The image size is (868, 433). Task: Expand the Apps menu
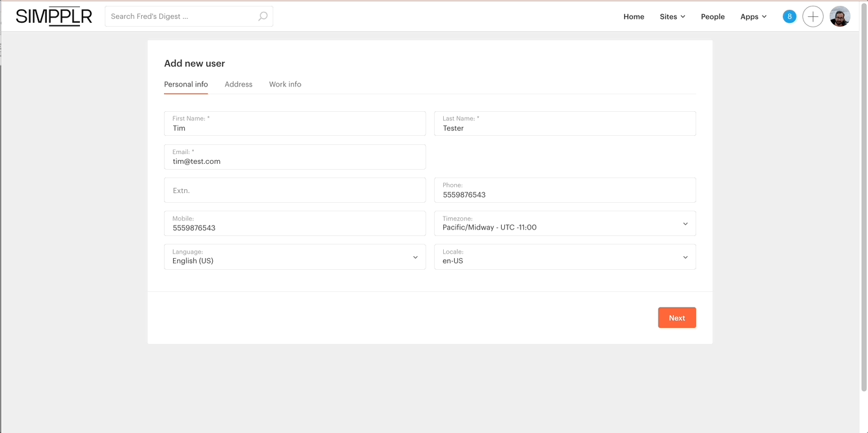pos(753,16)
